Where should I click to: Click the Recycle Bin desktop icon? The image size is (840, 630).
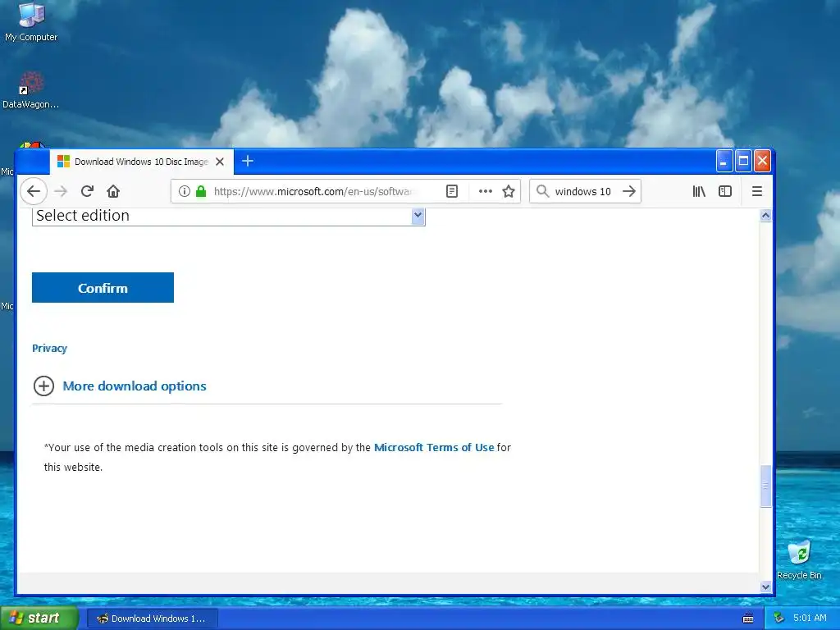[799, 560]
